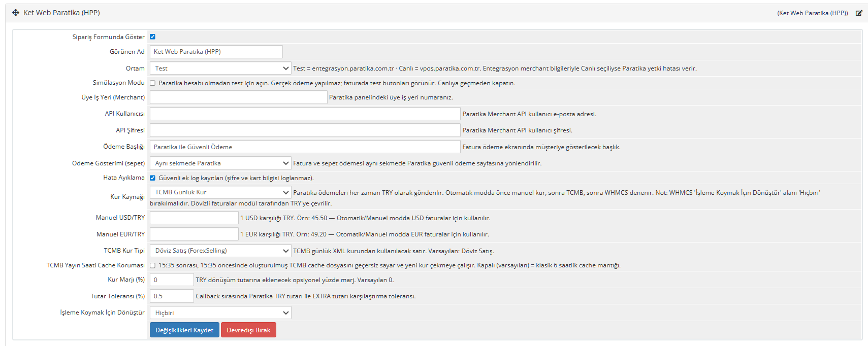Screen dimensions: 868x346
Task: Click the Değişiklikleri Kaydet button
Action: tap(184, 330)
